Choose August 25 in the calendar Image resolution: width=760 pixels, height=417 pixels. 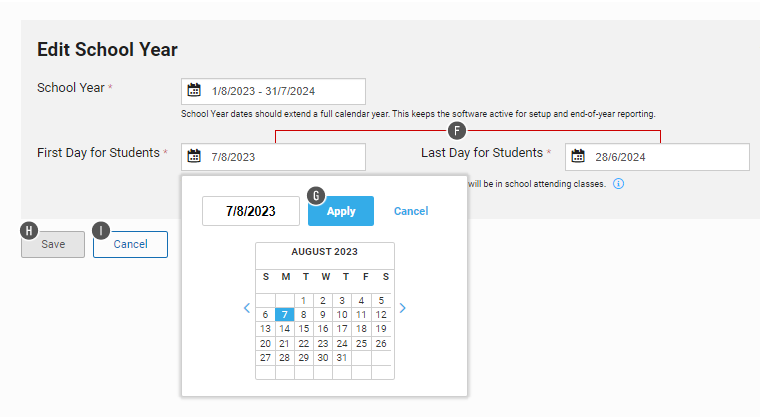(361, 343)
